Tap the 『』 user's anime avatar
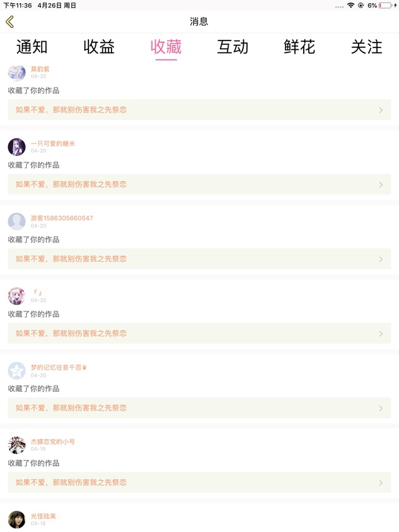The width and height of the screenshot is (399, 532). [x=17, y=296]
